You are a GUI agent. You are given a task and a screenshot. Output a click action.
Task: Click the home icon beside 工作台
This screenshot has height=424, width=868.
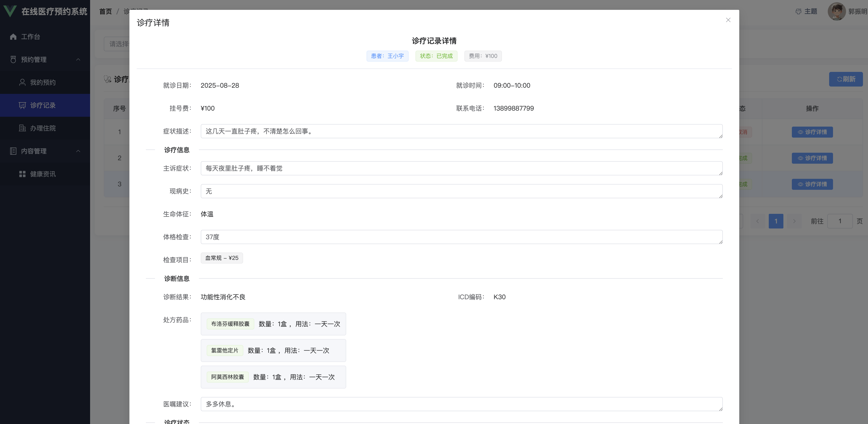tap(13, 37)
